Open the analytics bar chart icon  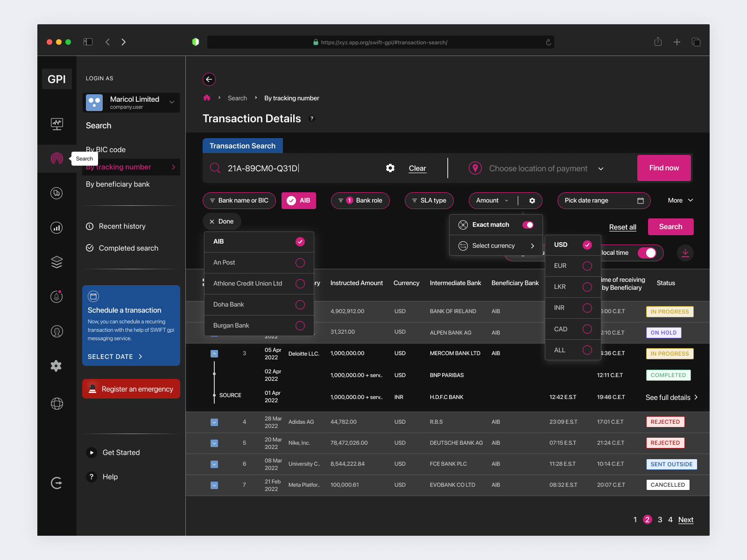[56, 228]
